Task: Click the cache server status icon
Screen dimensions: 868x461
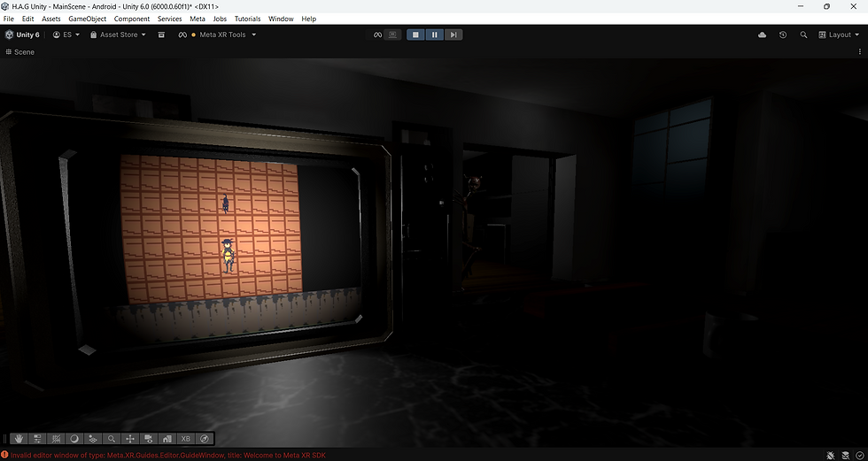Action: click(845, 455)
